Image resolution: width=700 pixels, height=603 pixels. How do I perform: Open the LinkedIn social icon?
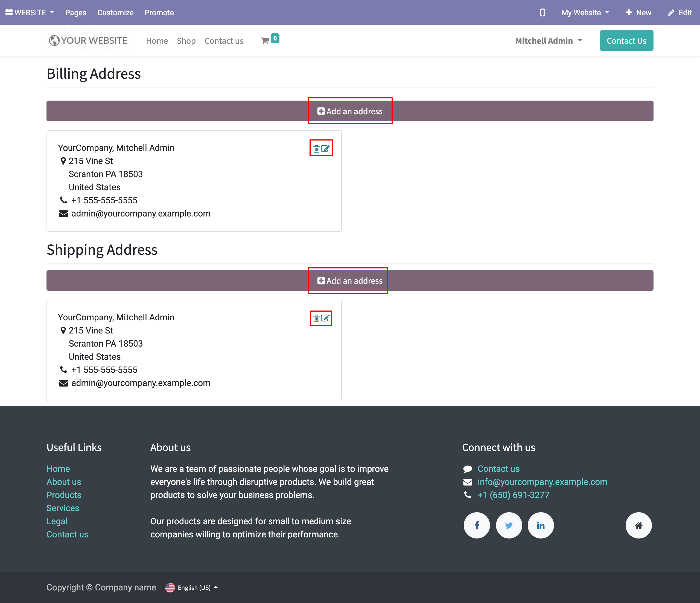click(x=541, y=525)
